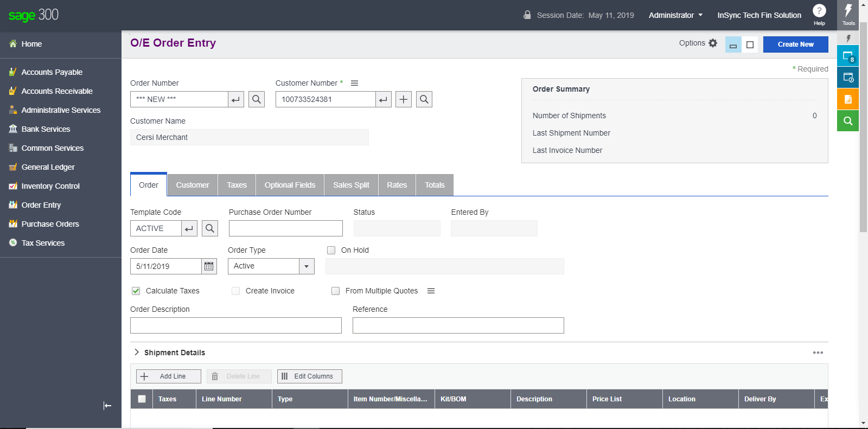Switch to the Rates tab
This screenshot has width=868, height=429.
(397, 185)
